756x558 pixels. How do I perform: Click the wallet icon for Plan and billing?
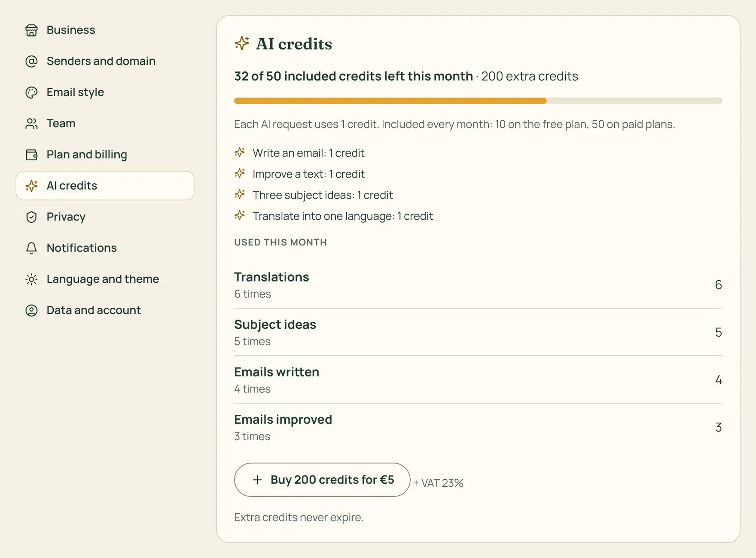(31, 155)
